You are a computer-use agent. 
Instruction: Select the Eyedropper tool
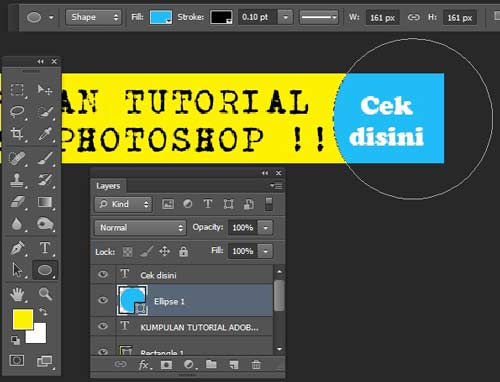(45, 134)
